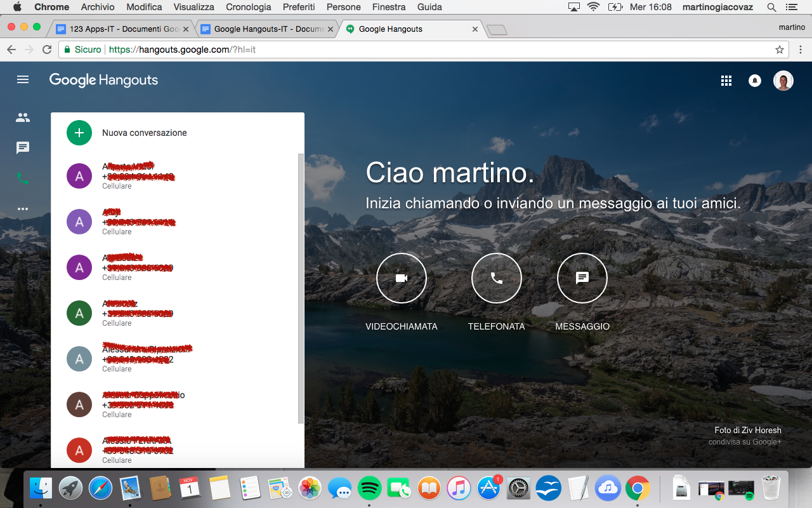Screen dimensions: 812x508
Task: Open the Google account profile avatar
Action: click(783, 81)
